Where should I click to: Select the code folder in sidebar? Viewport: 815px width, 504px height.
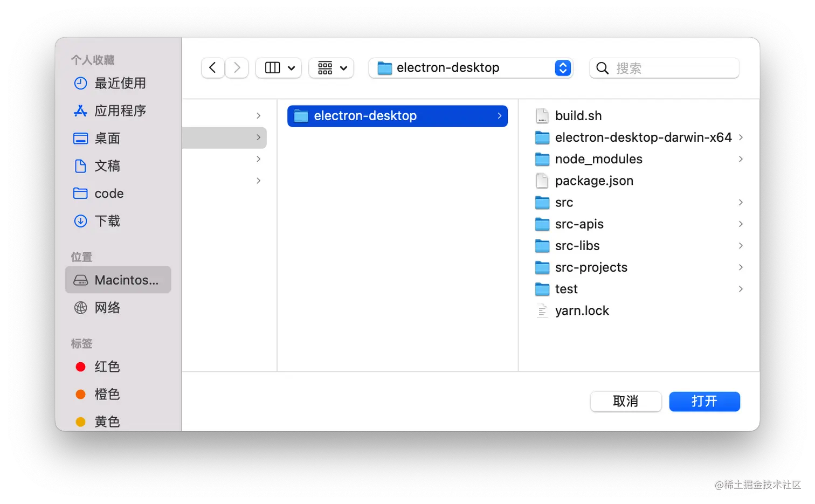click(109, 194)
